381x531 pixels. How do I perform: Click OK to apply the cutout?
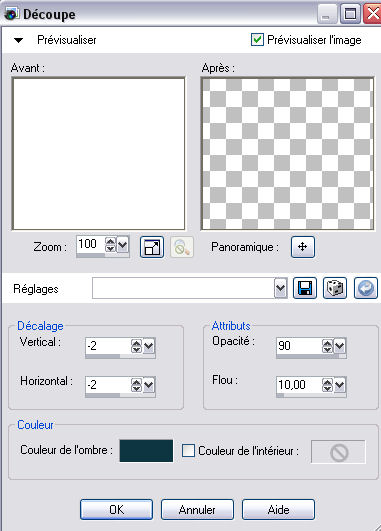[x=117, y=509]
